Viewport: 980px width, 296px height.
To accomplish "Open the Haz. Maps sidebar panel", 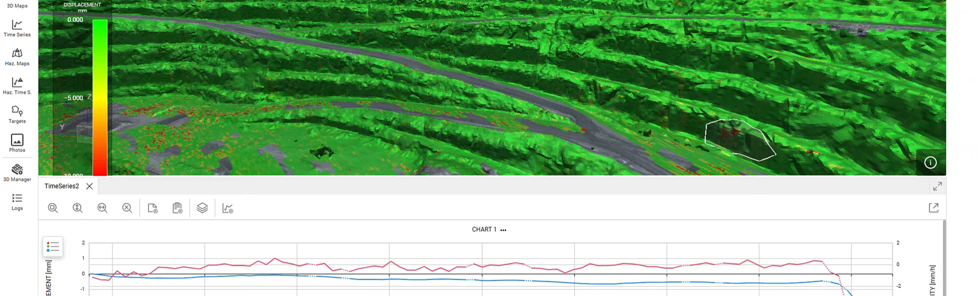I will pyautogui.click(x=17, y=57).
